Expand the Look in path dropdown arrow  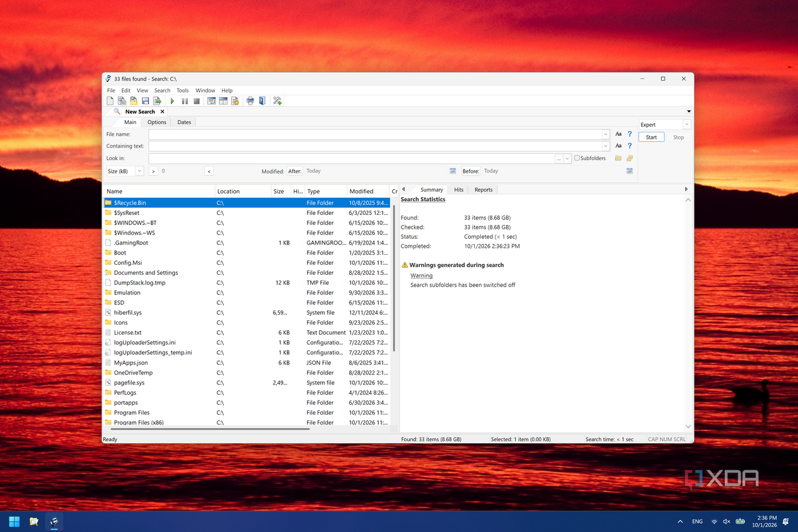[567, 159]
